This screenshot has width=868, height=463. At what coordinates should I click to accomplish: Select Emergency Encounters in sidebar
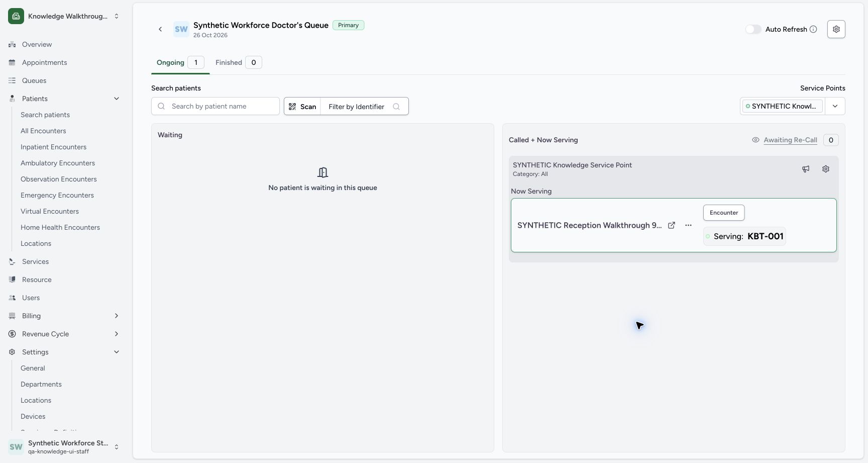[x=57, y=195]
